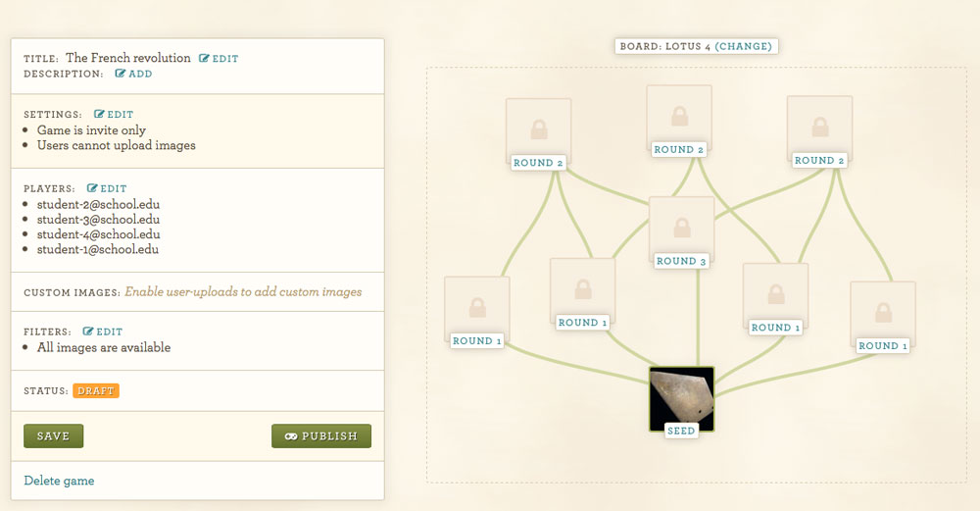Click Change to switch the Lotus 4 board
The height and width of the screenshot is (511, 980).
pyautogui.click(x=743, y=46)
